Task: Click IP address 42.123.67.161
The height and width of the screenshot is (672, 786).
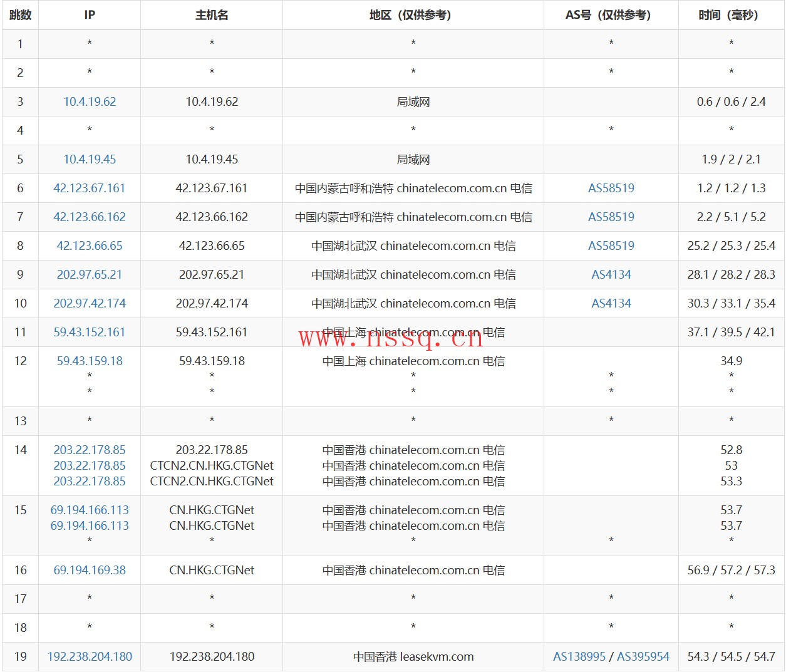Action: [x=90, y=188]
